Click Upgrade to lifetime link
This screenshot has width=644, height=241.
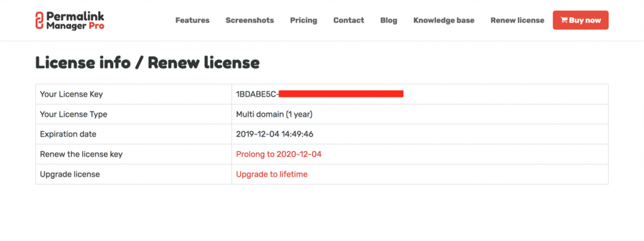[x=272, y=174]
